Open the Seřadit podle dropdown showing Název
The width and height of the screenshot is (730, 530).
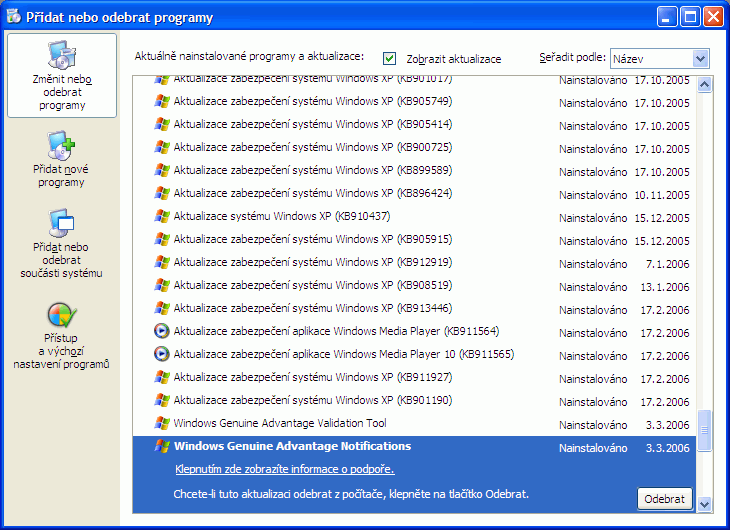[660, 59]
